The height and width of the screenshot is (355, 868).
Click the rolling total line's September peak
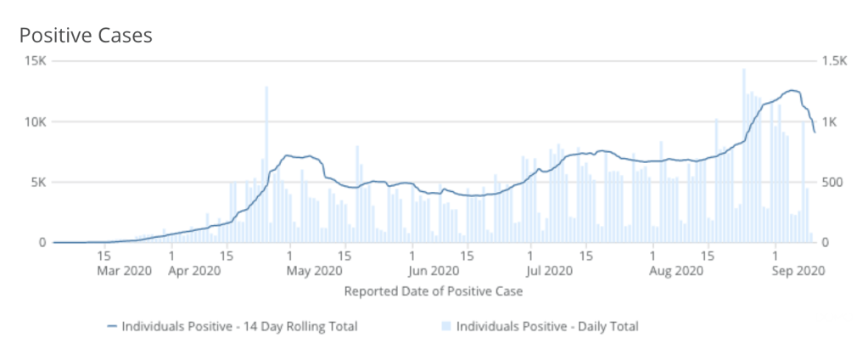point(792,90)
